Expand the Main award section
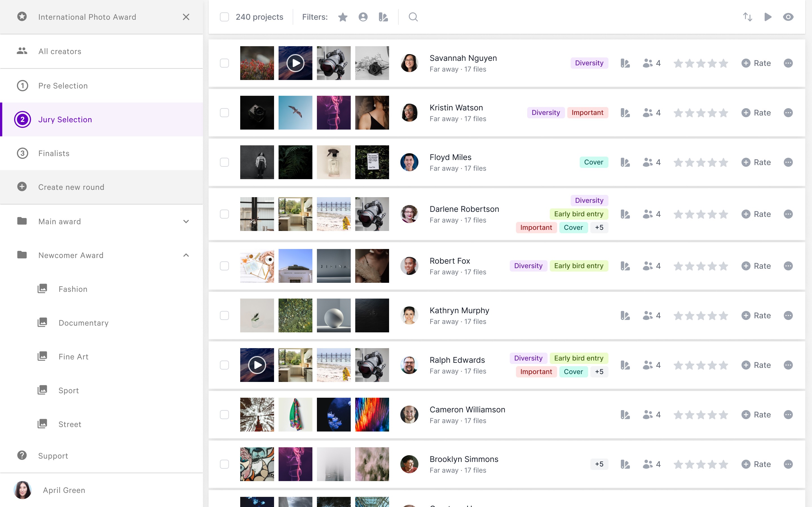Viewport: 812px width, 507px height. tap(186, 221)
